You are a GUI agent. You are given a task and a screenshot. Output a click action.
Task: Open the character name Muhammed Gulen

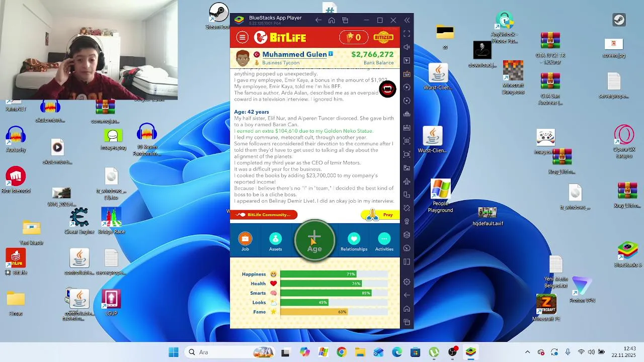[x=294, y=54]
